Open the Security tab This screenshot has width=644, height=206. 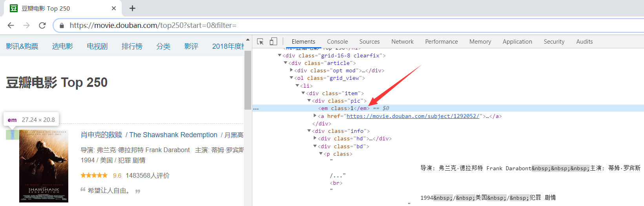coord(554,42)
